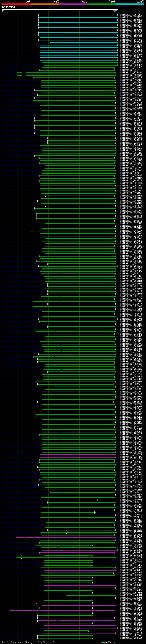This screenshot has height=644, width=146.
Task: Select the UniRef100_B3P0R1 label
Action: click(131, 90)
